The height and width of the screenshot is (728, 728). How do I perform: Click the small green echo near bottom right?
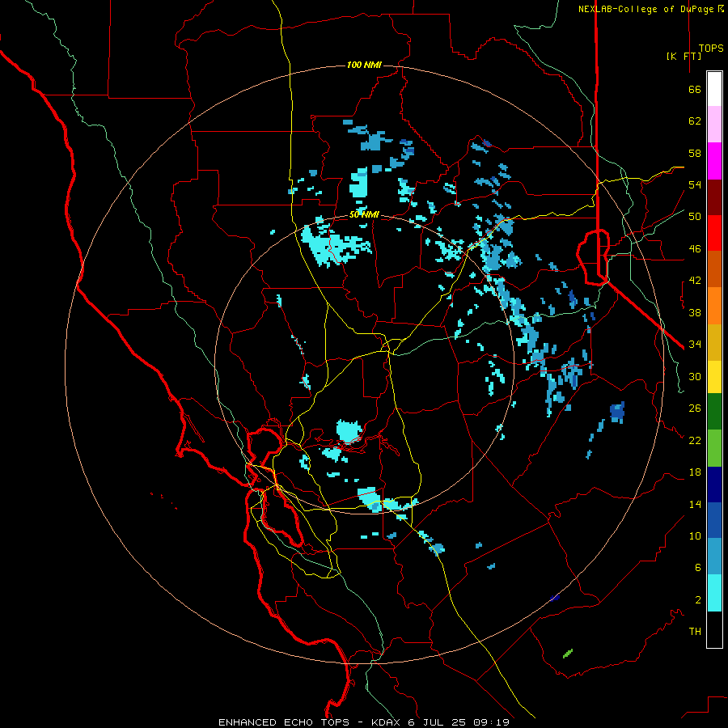coord(568,654)
